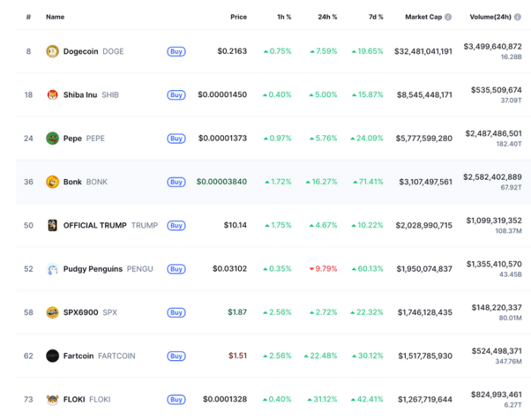Viewport: 531px width, 420px height.
Task: Sort by the 24h % column header
Action: [x=327, y=17]
